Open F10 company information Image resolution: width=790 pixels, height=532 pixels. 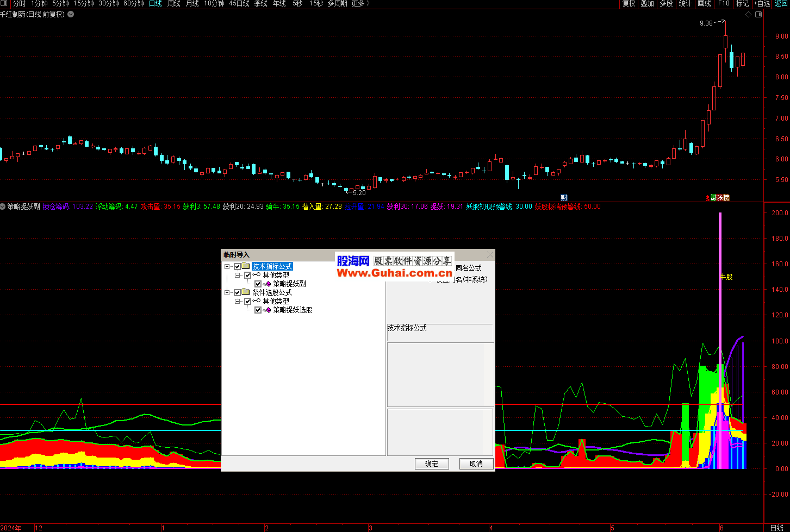(724, 3)
